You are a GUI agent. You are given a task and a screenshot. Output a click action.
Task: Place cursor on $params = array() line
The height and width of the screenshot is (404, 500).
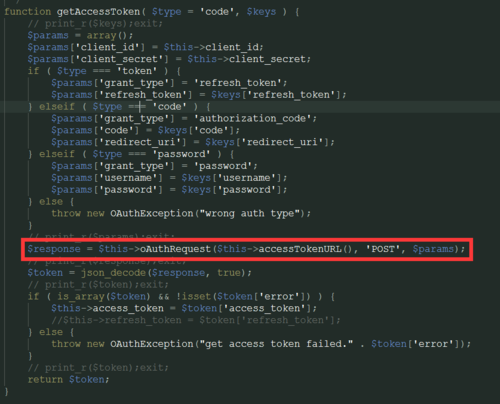80,36
